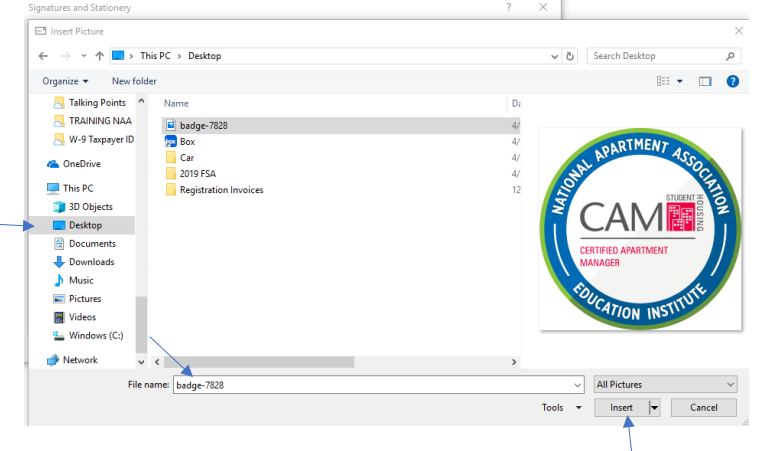Sort by the Name column header
Image resolution: width=757 pixels, height=451 pixels.
click(176, 103)
